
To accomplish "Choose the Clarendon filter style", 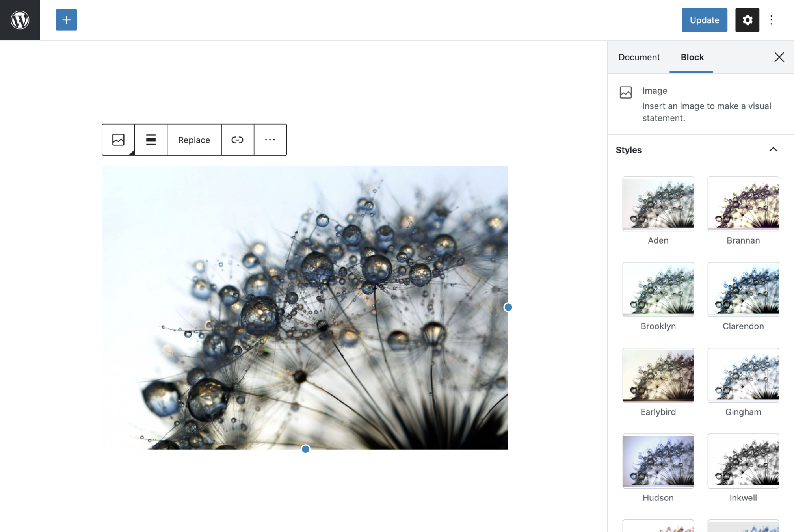I will (x=743, y=289).
